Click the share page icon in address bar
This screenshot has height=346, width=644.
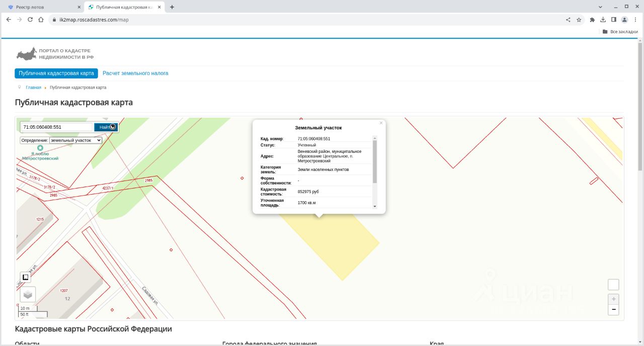(x=568, y=20)
